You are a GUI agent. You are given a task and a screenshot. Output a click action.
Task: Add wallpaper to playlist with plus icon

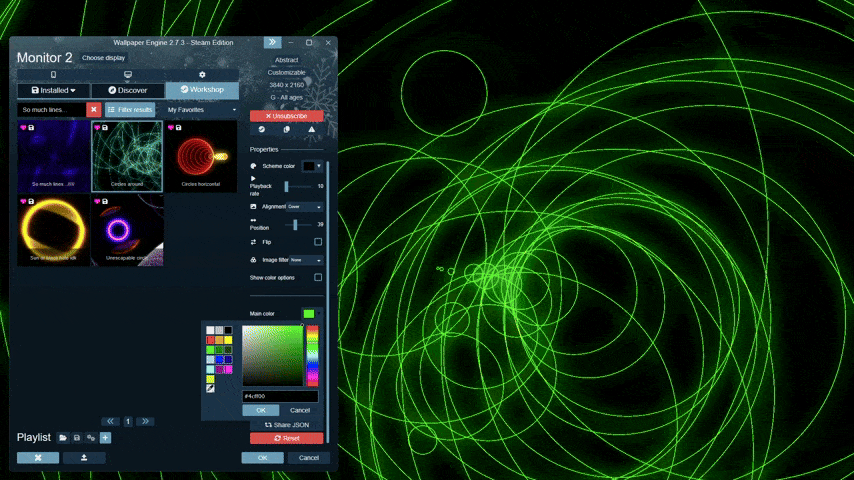pyautogui.click(x=105, y=438)
